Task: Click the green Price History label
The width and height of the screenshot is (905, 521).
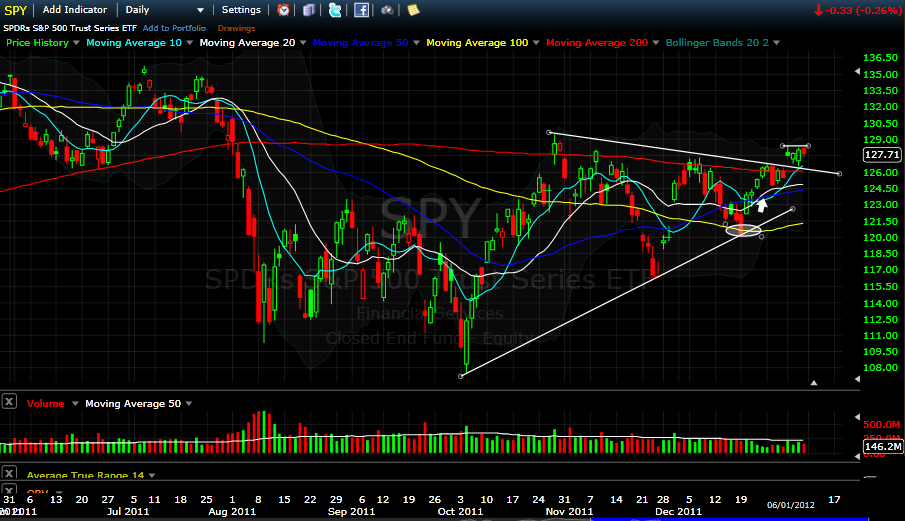Action: click(37, 43)
